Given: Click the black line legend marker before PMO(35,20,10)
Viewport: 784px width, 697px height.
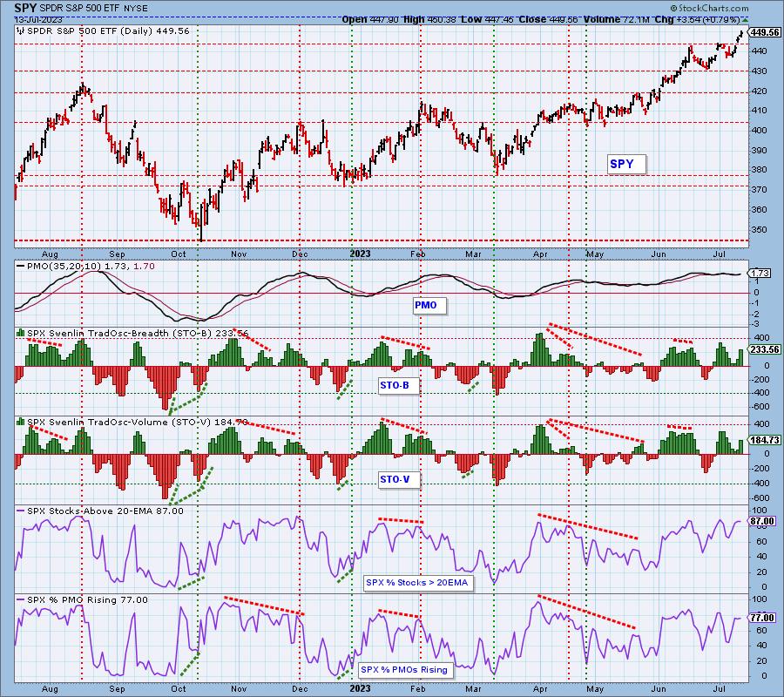Looking at the screenshot, I should point(21,267).
